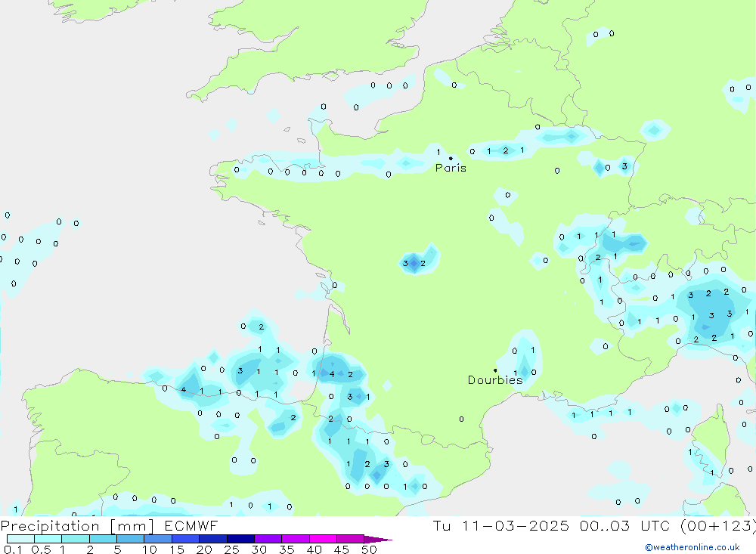This screenshot has width=756, height=554.
Task: Click the legend label '0.1'
Action: (x=13, y=549)
